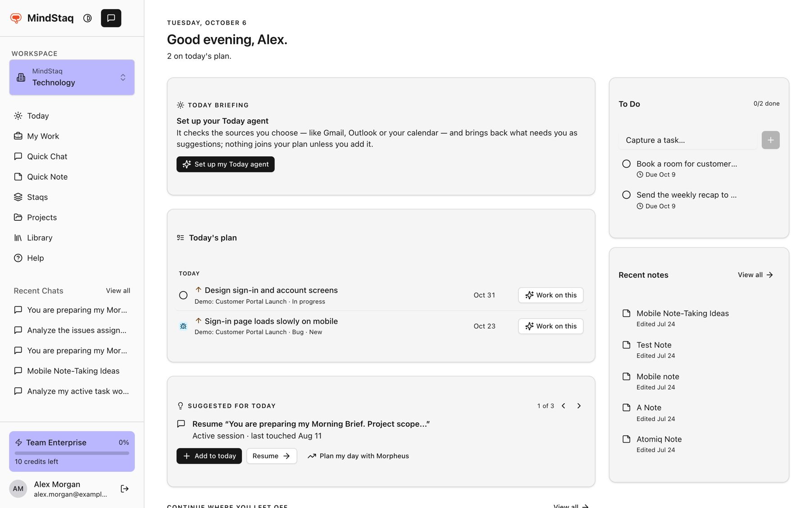Viewport: 812px width, 508px height.
Task: Click the sign-out icon beside Alex Morgan
Action: click(x=125, y=489)
